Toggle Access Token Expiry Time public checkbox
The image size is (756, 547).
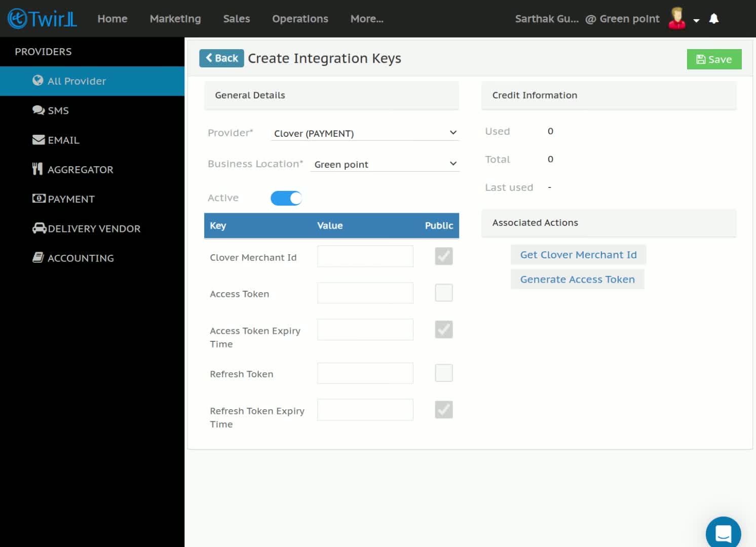tap(444, 330)
